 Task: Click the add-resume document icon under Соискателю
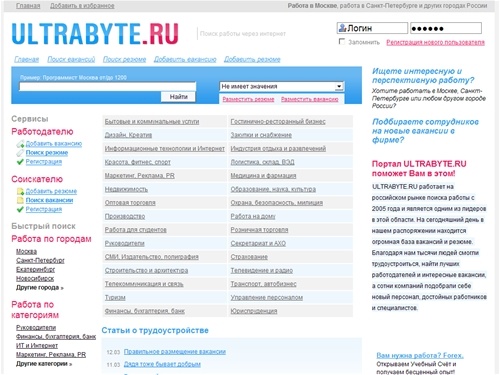20,191
